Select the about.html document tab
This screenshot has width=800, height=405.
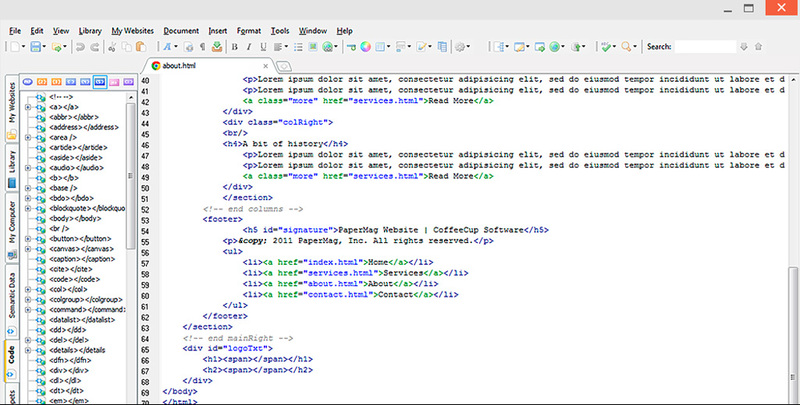click(207, 66)
